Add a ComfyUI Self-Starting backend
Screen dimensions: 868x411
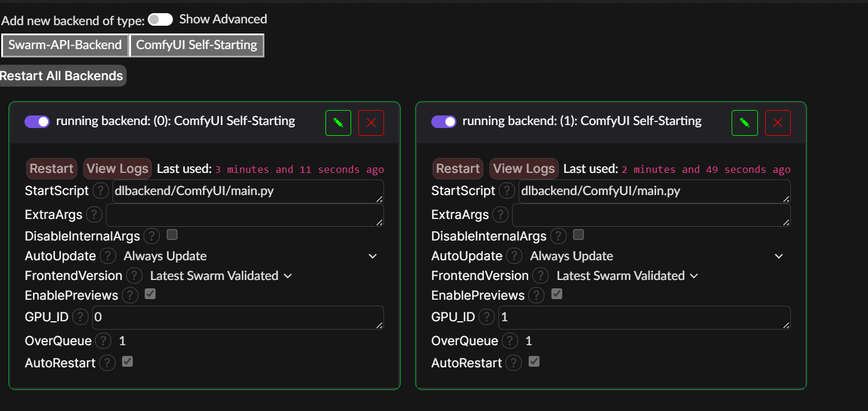(x=197, y=45)
